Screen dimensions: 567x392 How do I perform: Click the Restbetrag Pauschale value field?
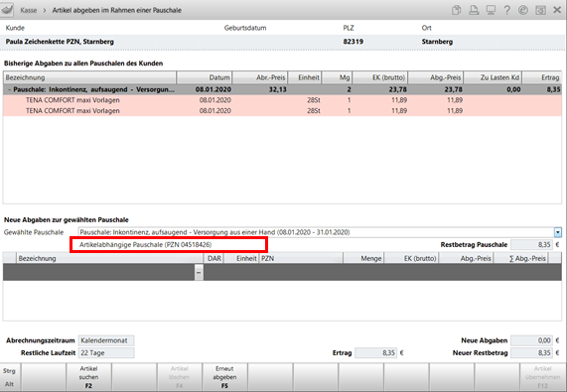point(531,244)
